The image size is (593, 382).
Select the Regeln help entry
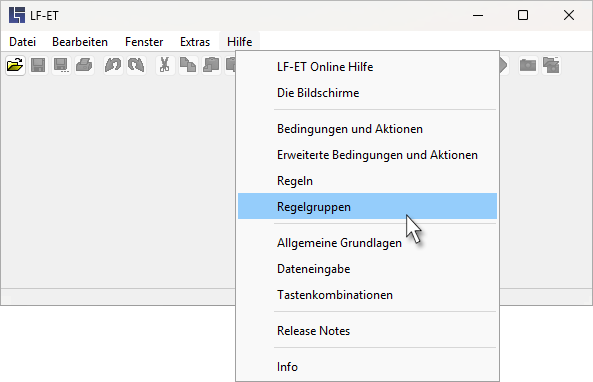pyautogui.click(x=367, y=181)
